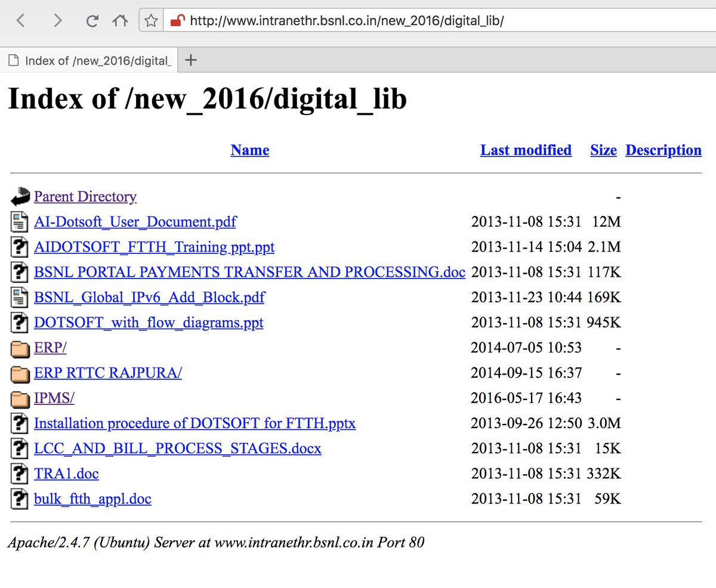Image resolution: width=716 pixels, height=588 pixels.
Task: Click the 12M size value
Action: click(x=606, y=222)
